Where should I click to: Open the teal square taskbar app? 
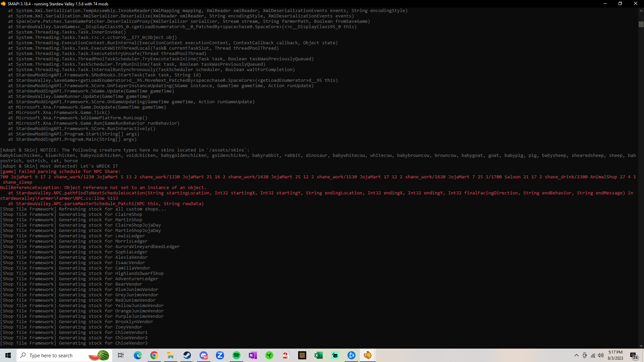(335, 355)
